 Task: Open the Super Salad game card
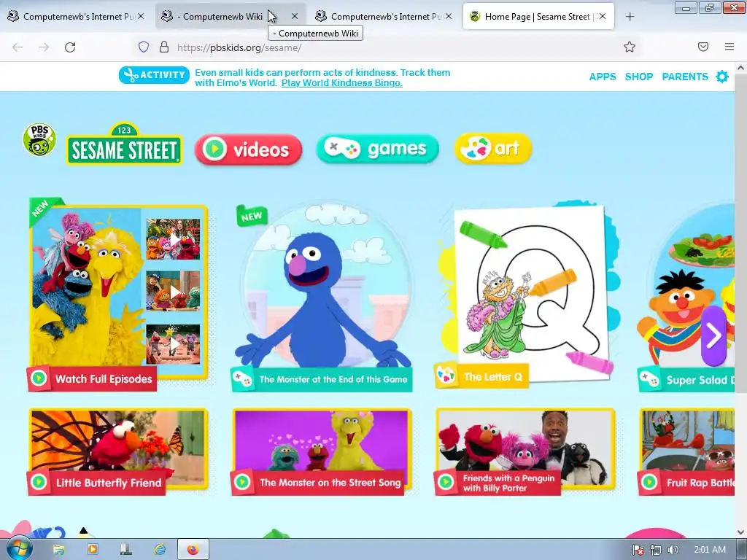686,297
